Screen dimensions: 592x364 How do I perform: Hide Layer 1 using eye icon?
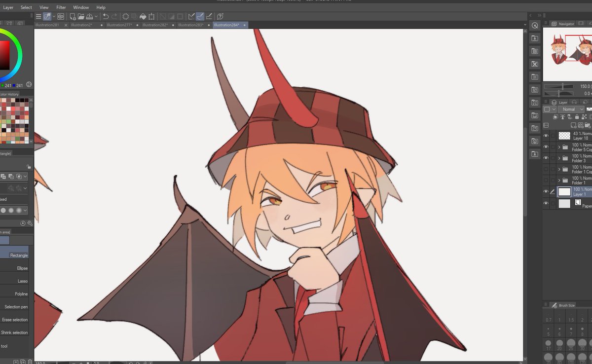tap(546, 192)
